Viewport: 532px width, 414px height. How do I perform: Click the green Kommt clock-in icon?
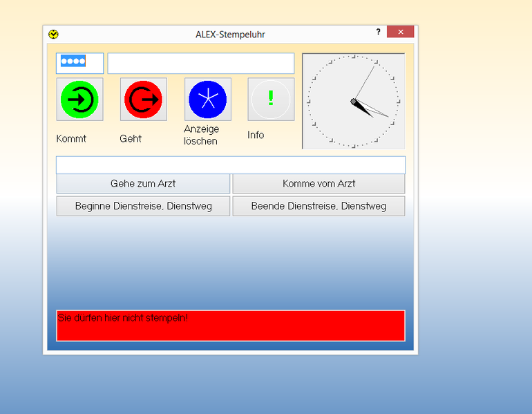[79, 100]
